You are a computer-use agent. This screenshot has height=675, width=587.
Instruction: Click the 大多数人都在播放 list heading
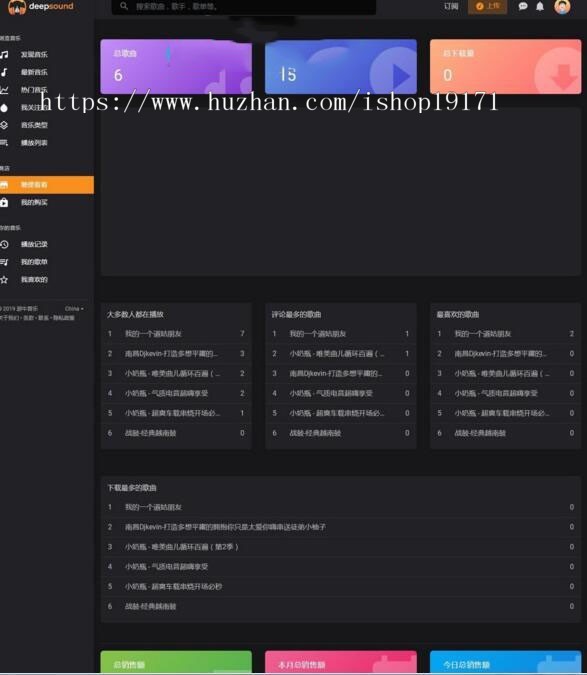click(135, 314)
